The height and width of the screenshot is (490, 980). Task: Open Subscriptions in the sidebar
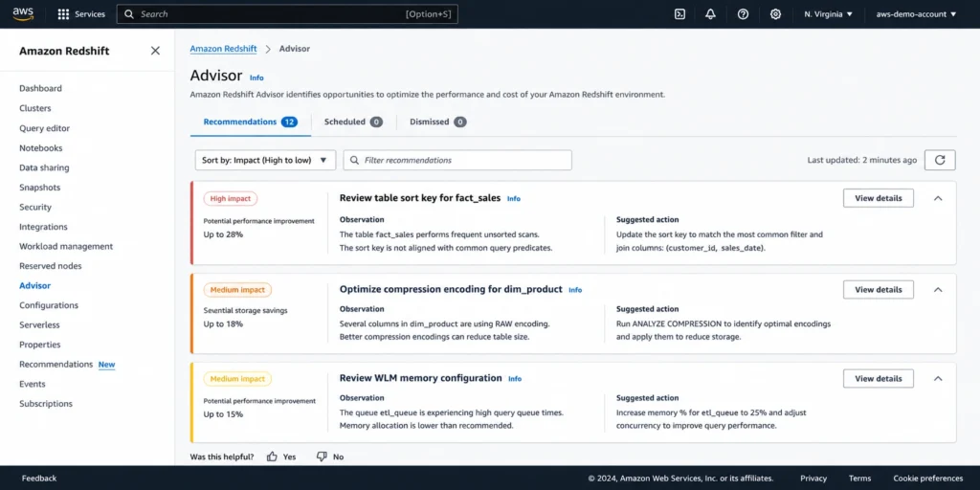click(46, 404)
